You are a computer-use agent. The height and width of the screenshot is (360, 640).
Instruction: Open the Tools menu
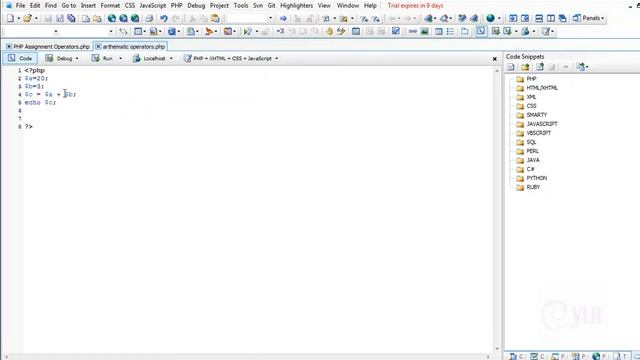coord(241,6)
